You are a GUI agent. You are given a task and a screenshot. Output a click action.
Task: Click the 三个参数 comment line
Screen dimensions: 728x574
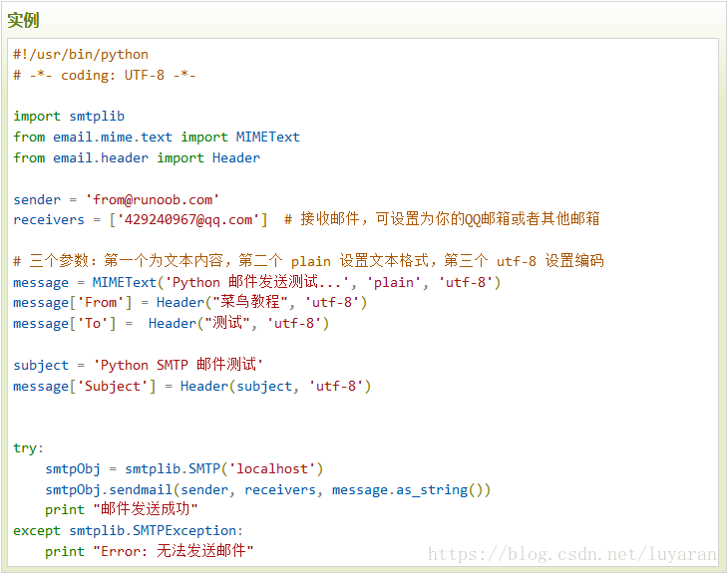[308, 261]
